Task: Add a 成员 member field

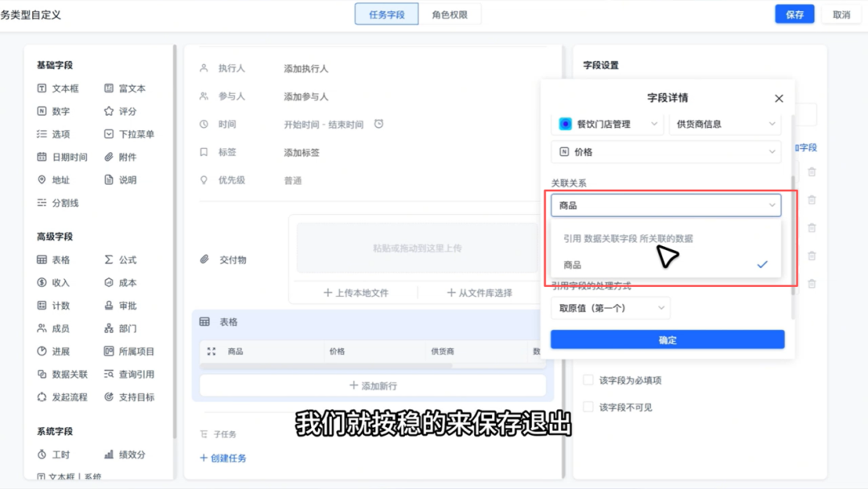Action: (54, 328)
